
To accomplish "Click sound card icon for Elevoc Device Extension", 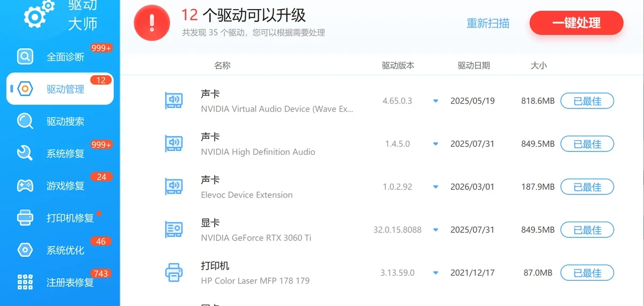I will pyautogui.click(x=173, y=186).
